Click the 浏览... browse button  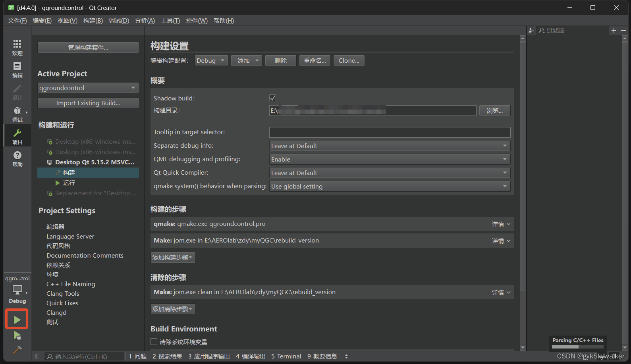(495, 111)
